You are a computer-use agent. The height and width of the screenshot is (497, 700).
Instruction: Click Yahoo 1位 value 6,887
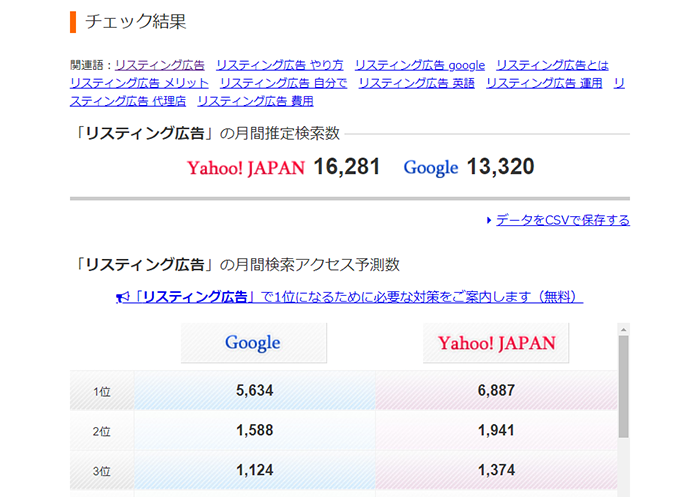[496, 390]
